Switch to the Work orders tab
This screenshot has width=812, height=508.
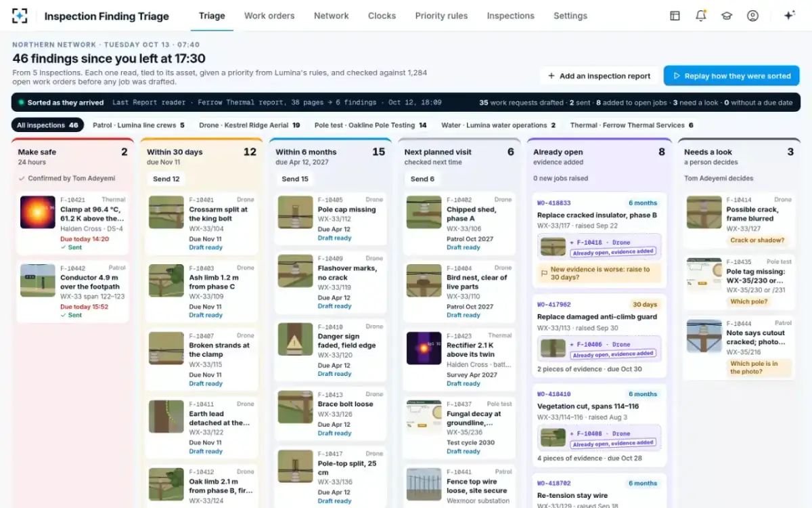click(269, 16)
